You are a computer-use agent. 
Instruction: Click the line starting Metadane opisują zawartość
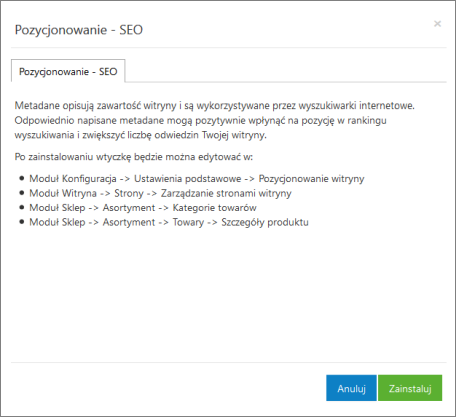[x=215, y=105]
